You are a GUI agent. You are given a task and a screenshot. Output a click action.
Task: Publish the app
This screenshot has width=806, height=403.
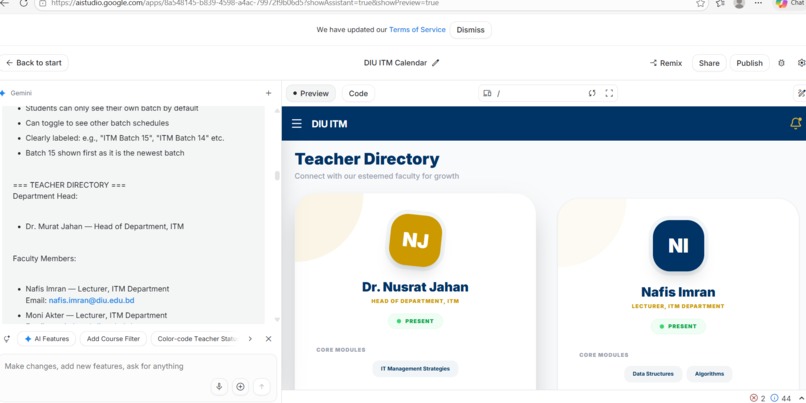pyautogui.click(x=749, y=63)
